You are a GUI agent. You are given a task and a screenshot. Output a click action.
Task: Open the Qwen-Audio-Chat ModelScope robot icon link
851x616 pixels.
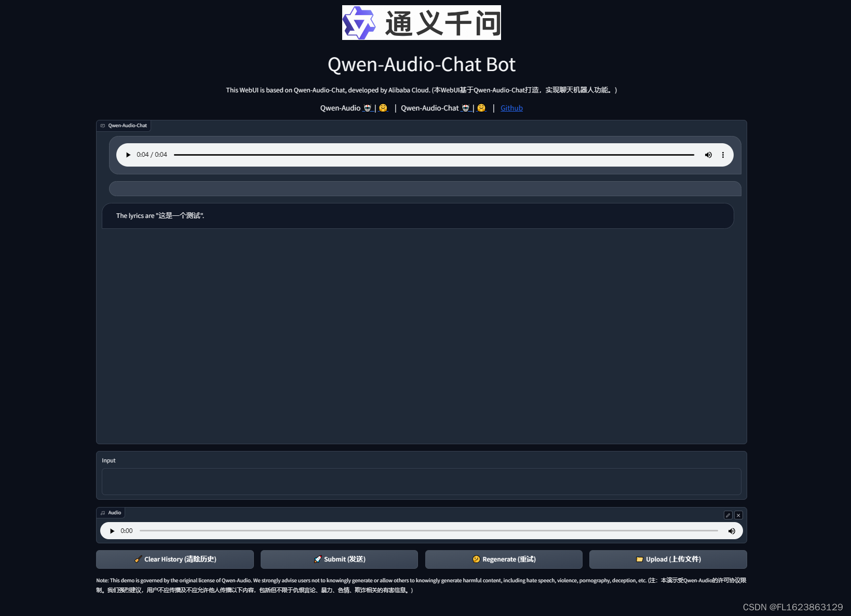466,108
